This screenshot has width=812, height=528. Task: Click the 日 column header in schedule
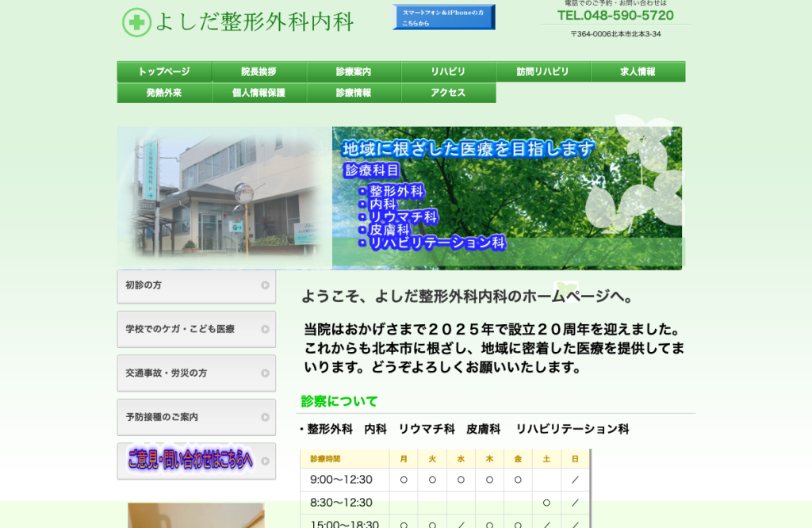click(575, 459)
